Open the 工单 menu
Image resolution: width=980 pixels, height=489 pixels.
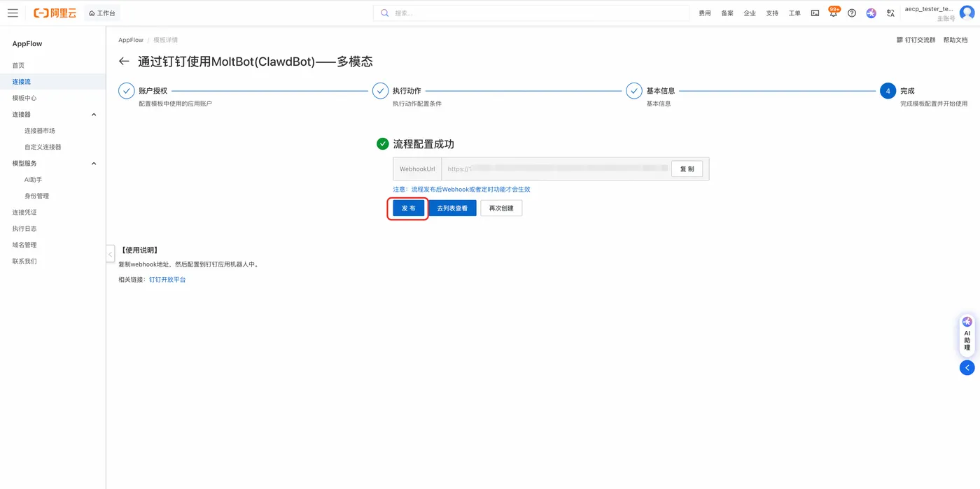click(794, 13)
